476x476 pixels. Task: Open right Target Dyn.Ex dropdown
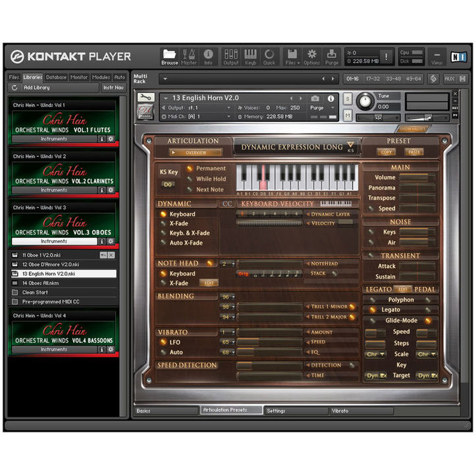point(427,375)
